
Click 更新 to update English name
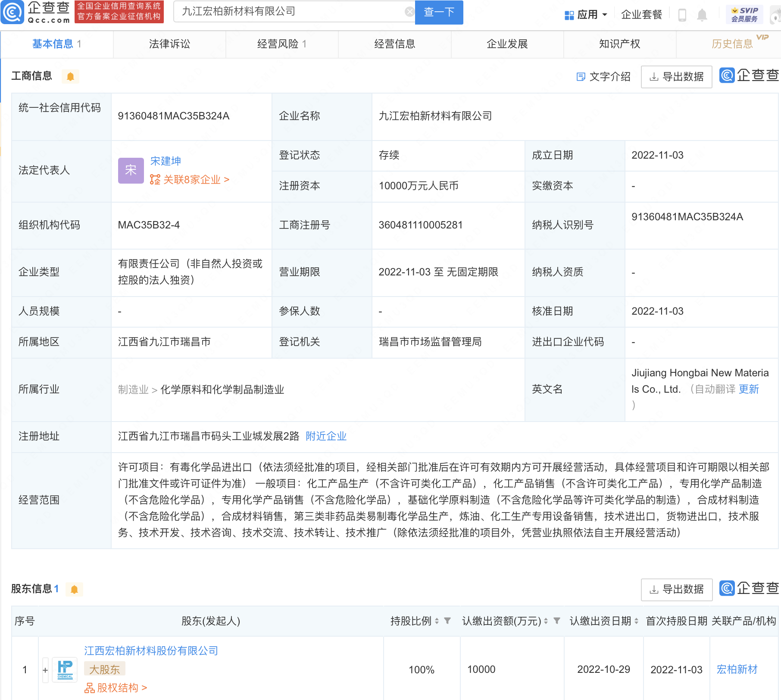click(x=749, y=389)
